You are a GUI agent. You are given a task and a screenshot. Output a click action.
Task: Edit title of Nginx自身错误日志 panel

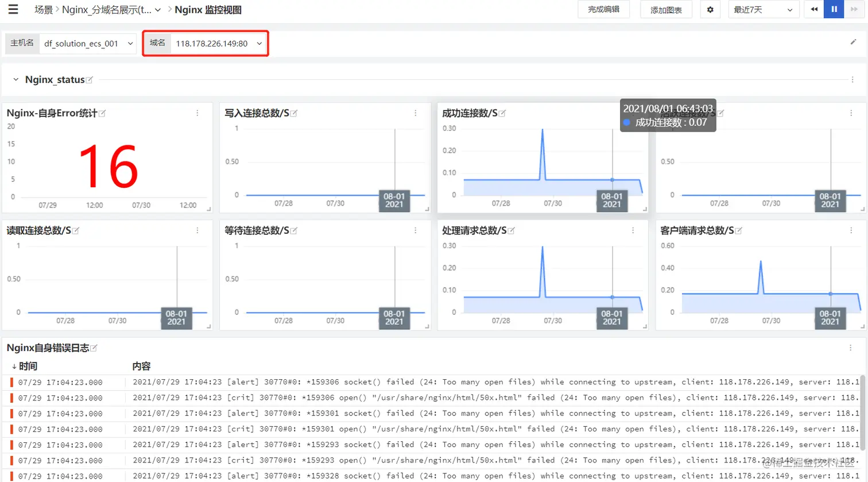94,348
